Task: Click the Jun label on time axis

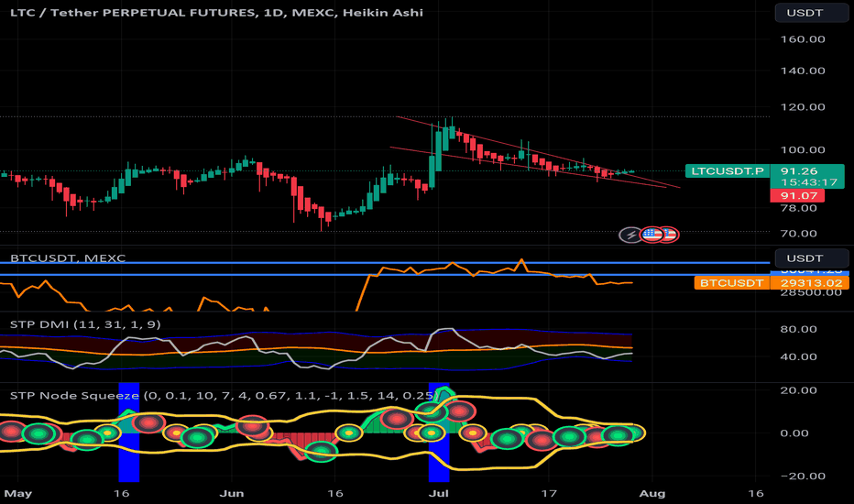Action: pyautogui.click(x=232, y=494)
